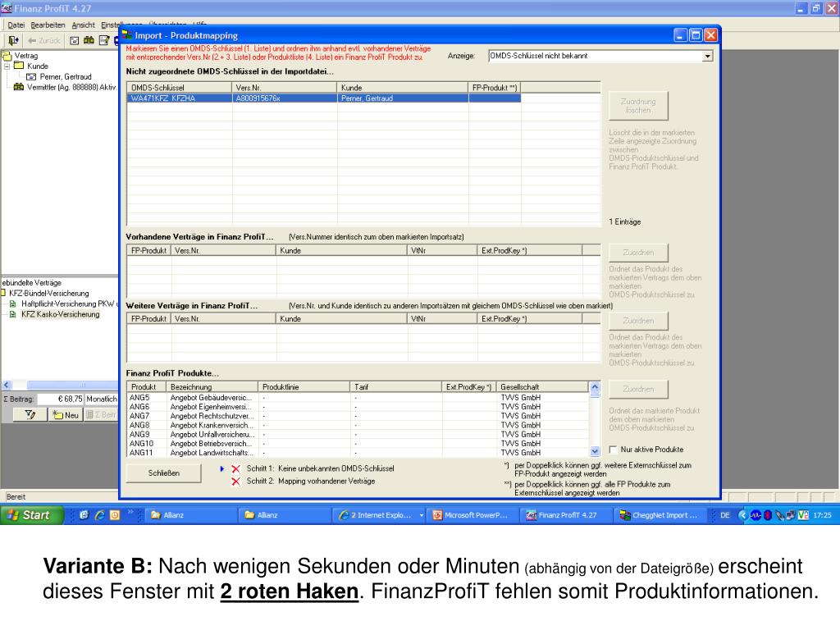
Task: Select the ANG8 Angebot Krankenversicherung row
Action: coord(358,425)
